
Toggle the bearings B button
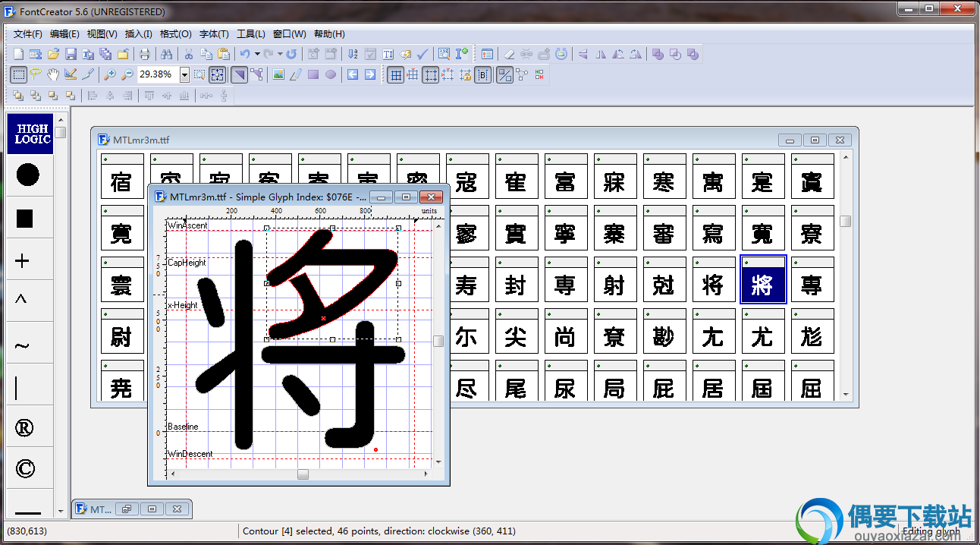pos(483,74)
